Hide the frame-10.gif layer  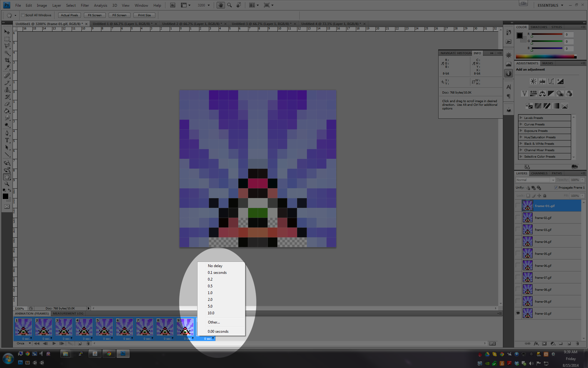point(518,313)
